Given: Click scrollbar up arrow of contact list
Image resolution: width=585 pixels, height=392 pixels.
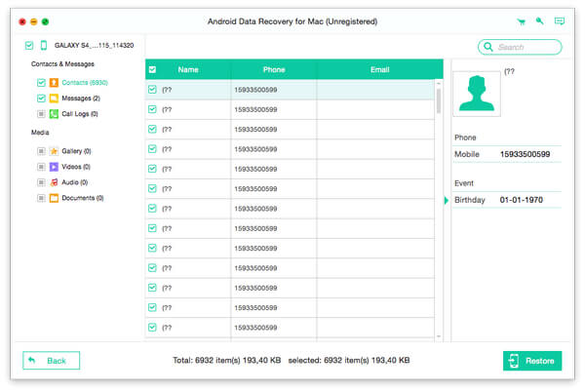Looking at the screenshot, I should (439, 83).
